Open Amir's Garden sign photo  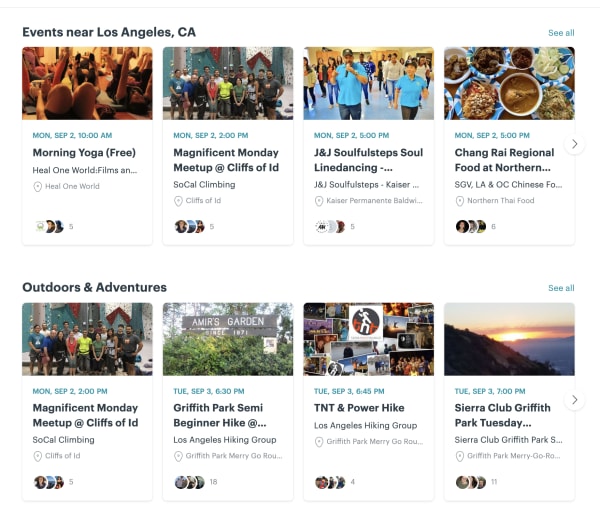pyautogui.click(x=228, y=339)
